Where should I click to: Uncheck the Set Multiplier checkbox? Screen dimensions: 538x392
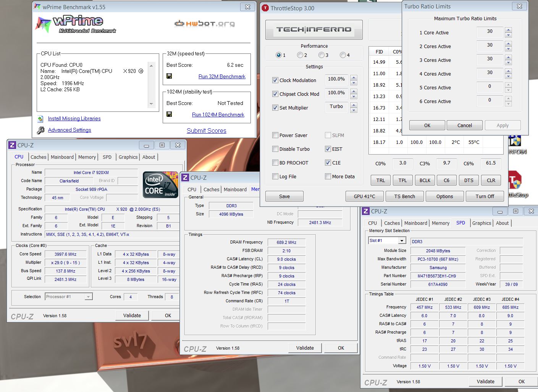(275, 108)
